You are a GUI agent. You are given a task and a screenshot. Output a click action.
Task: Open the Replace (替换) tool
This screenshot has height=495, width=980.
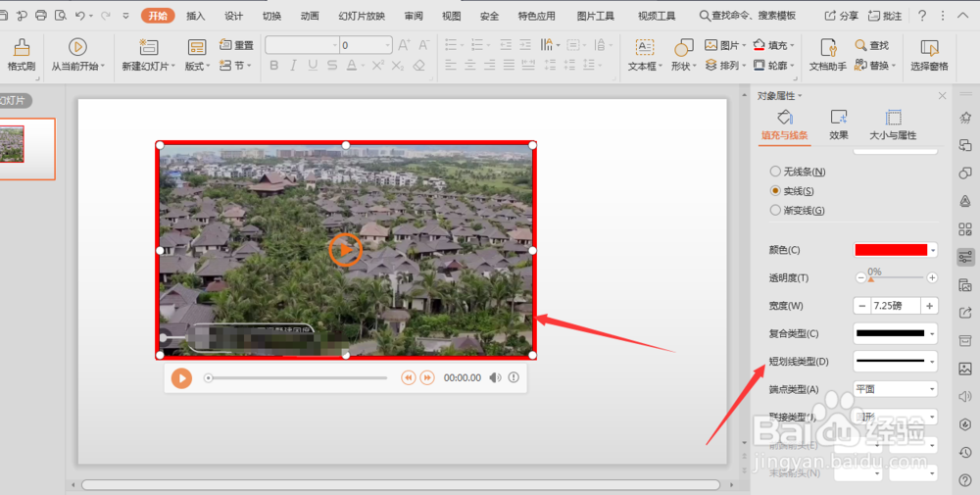(x=875, y=65)
